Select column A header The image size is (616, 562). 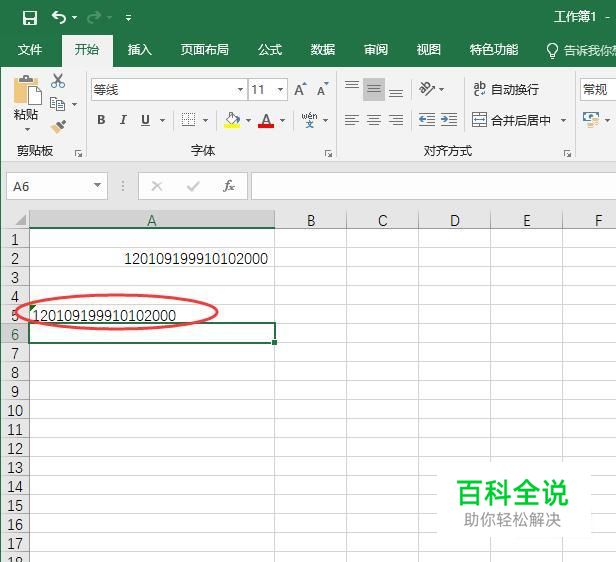click(x=152, y=220)
